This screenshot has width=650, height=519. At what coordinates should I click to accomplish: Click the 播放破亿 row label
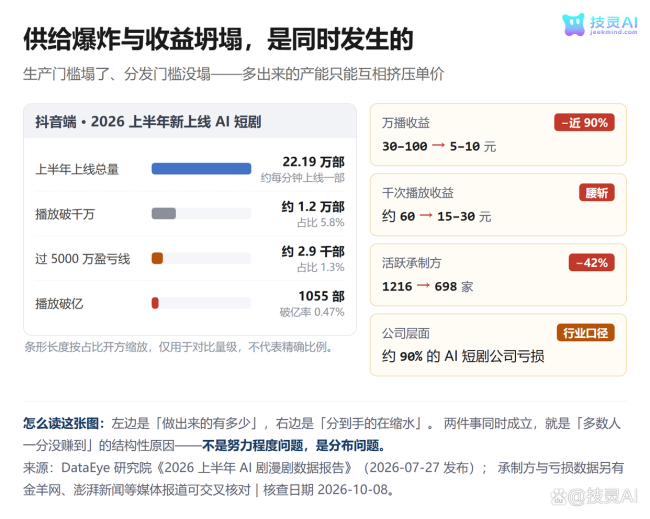[x=59, y=303]
